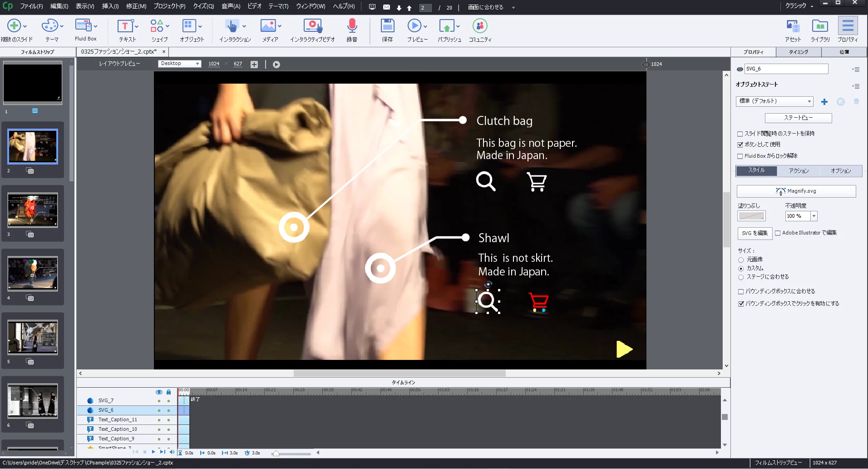
Task: Close the 0325 fashion show document tab
Action: point(164,52)
